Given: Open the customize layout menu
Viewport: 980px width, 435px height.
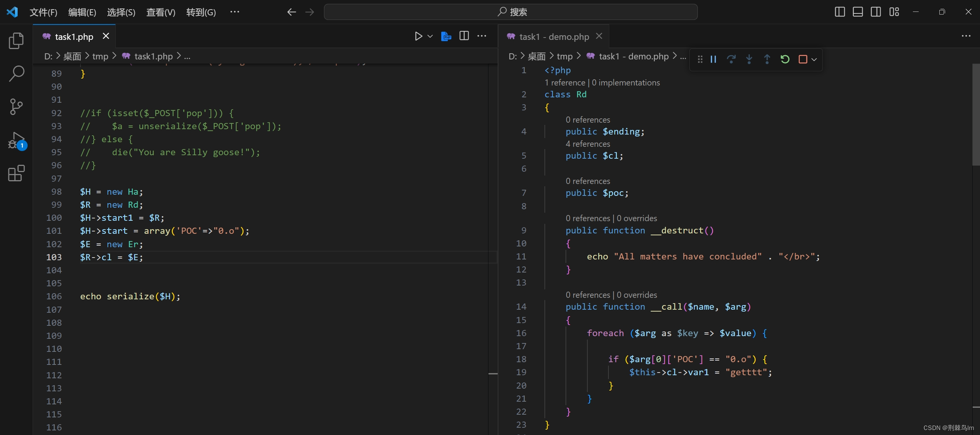Looking at the screenshot, I should [x=894, y=12].
